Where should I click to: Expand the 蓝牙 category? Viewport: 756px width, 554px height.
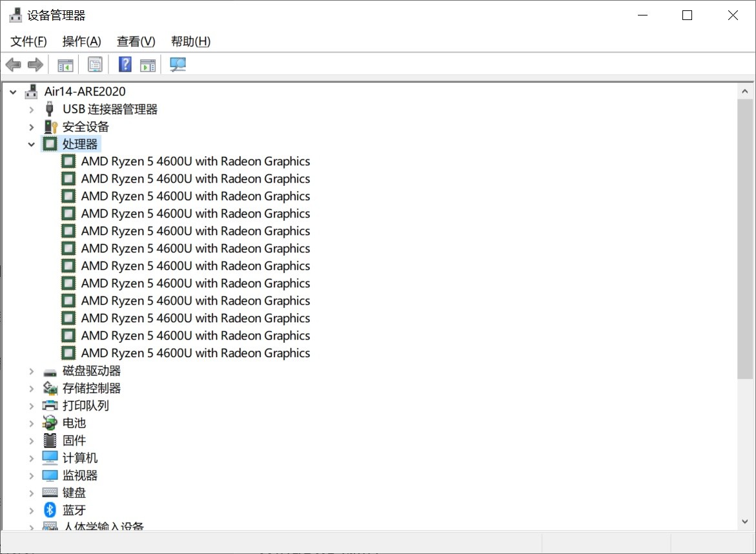(x=32, y=510)
